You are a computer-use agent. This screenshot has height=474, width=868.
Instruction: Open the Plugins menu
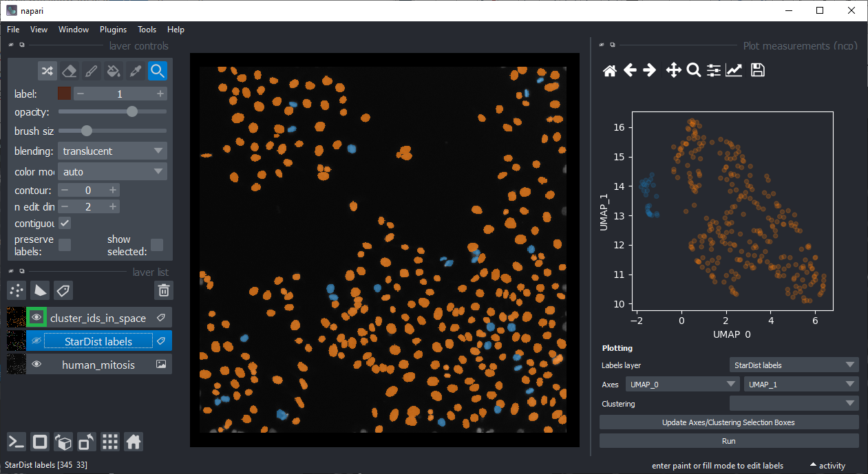(x=113, y=30)
